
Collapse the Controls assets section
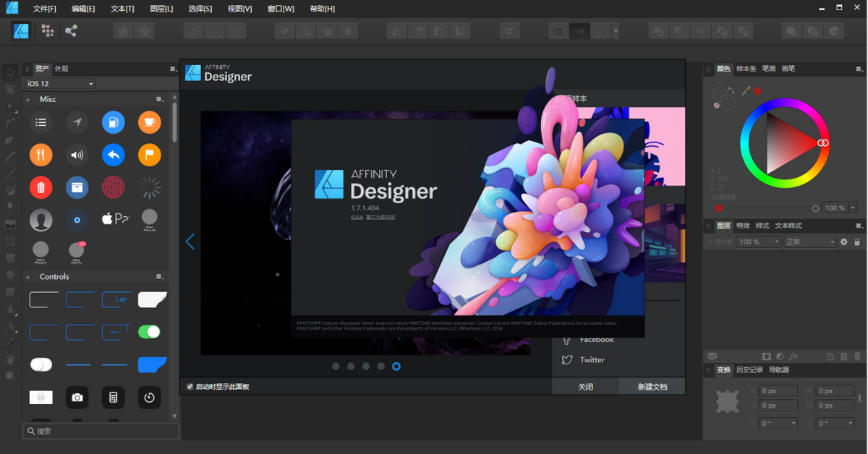(x=28, y=277)
